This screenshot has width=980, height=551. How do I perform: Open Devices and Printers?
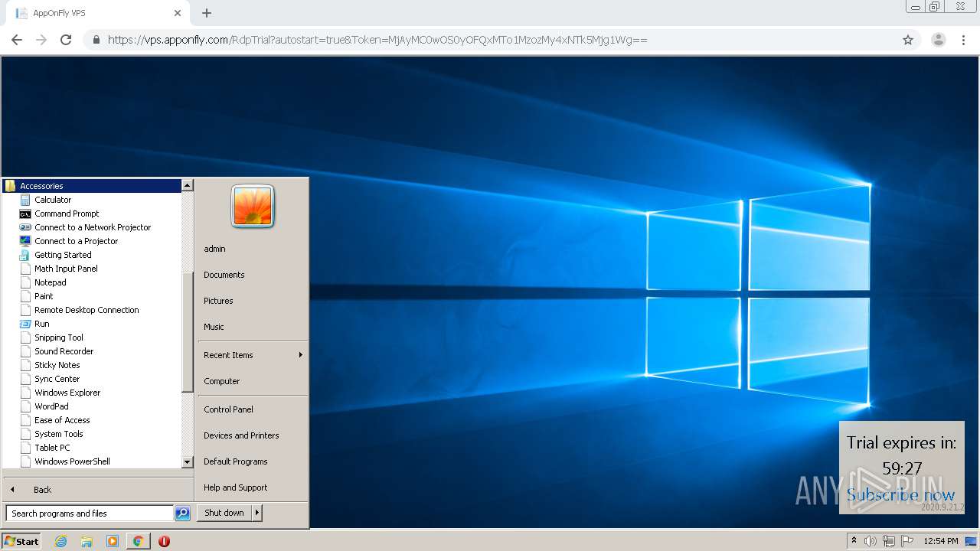click(x=241, y=435)
